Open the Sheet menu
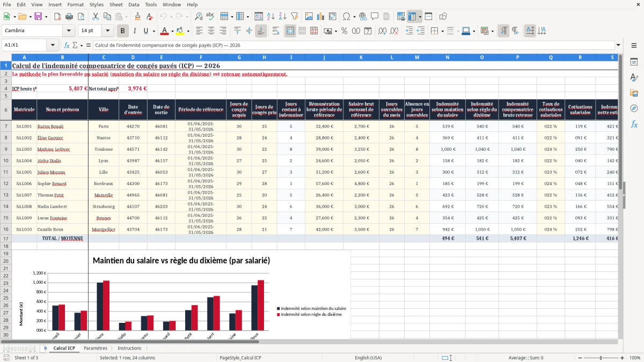The height and width of the screenshot is (362, 644). pyautogui.click(x=116, y=4)
